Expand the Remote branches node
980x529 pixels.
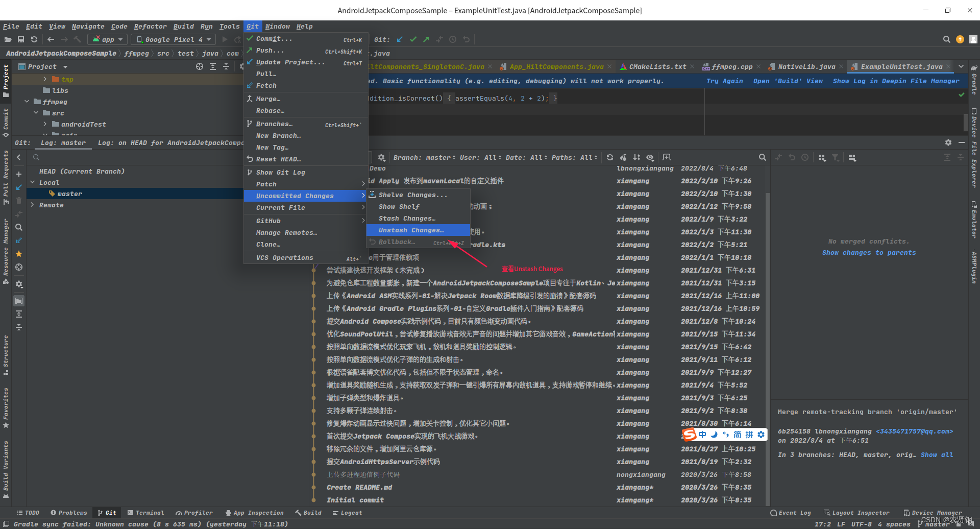pyautogui.click(x=33, y=205)
